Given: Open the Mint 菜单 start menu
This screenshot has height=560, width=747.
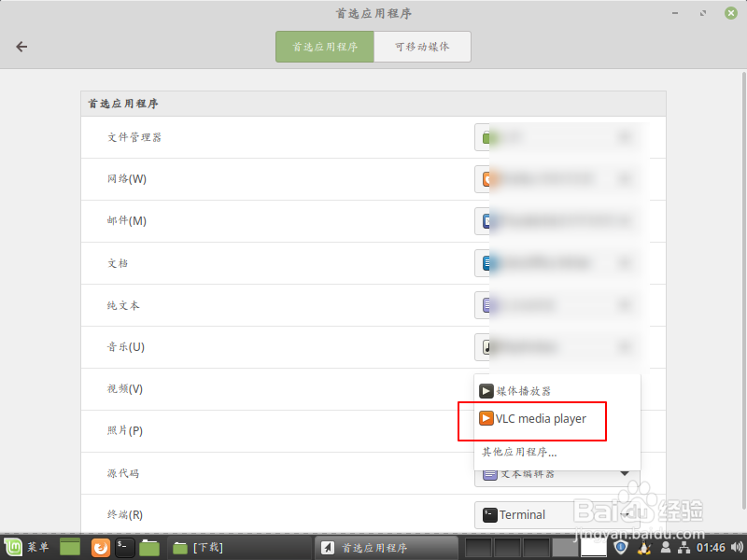Looking at the screenshot, I should point(26,548).
